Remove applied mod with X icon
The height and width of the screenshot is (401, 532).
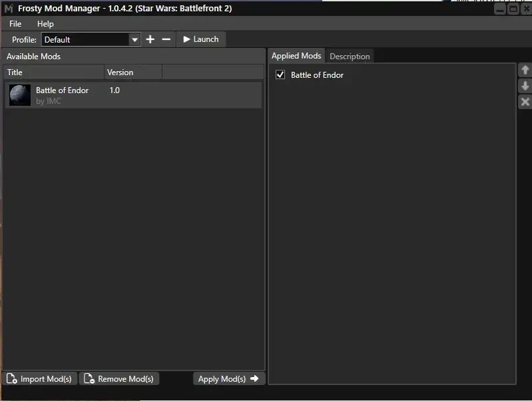click(525, 101)
